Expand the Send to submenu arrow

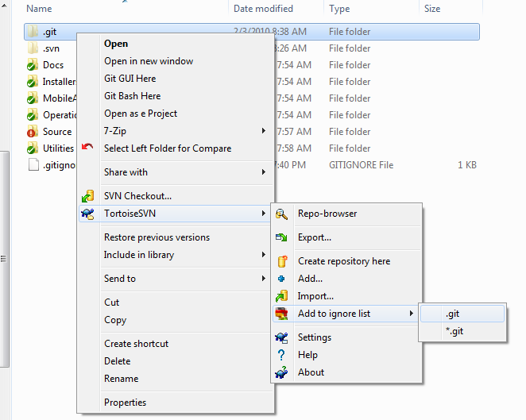[264, 279]
